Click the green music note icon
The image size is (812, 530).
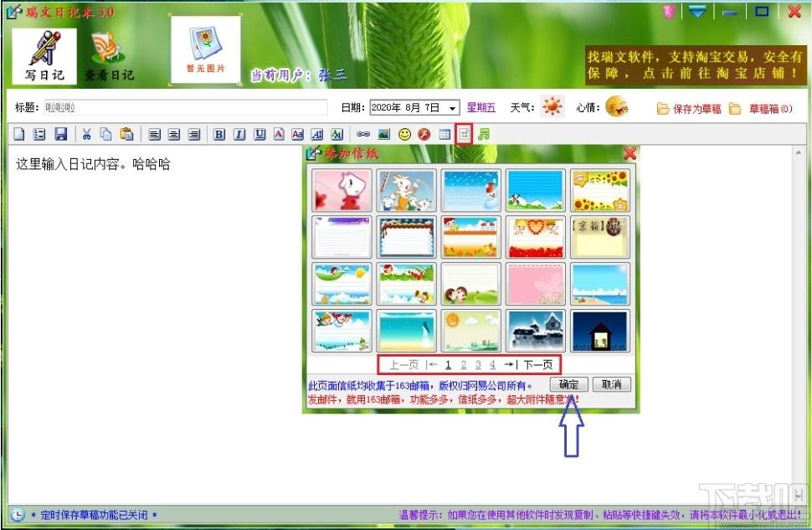pyautogui.click(x=484, y=134)
